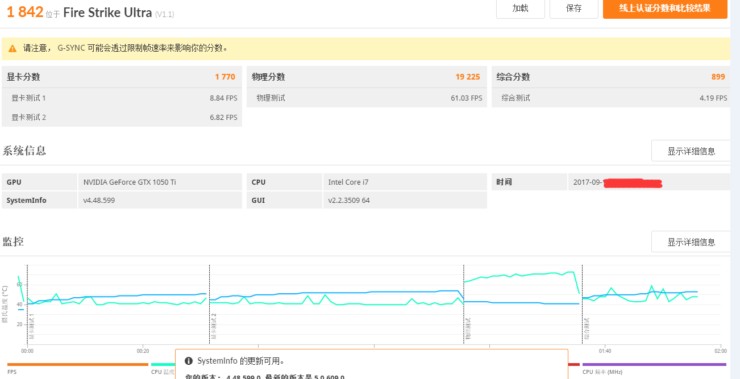Click the SystemInfo version v4.48.599
Viewport: 740px width, 379px height.
(99, 201)
